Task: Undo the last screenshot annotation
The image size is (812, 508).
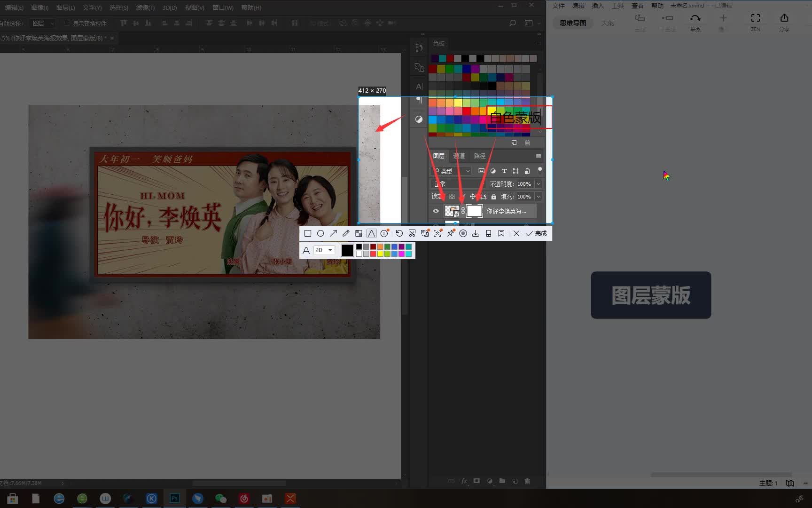Action: [x=399, y=233]
